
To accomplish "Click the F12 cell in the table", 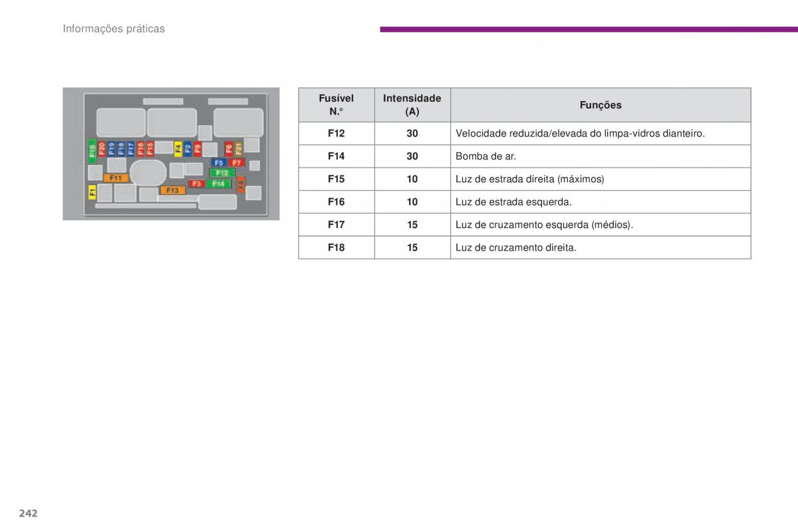I will click(x=336, y=134).
